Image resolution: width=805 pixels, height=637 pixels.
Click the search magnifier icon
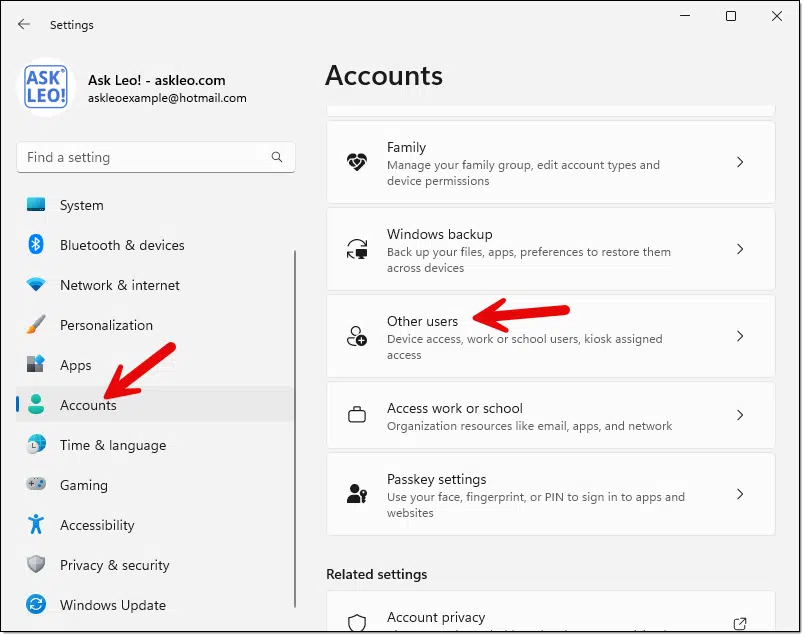click(x=277, y=157)
